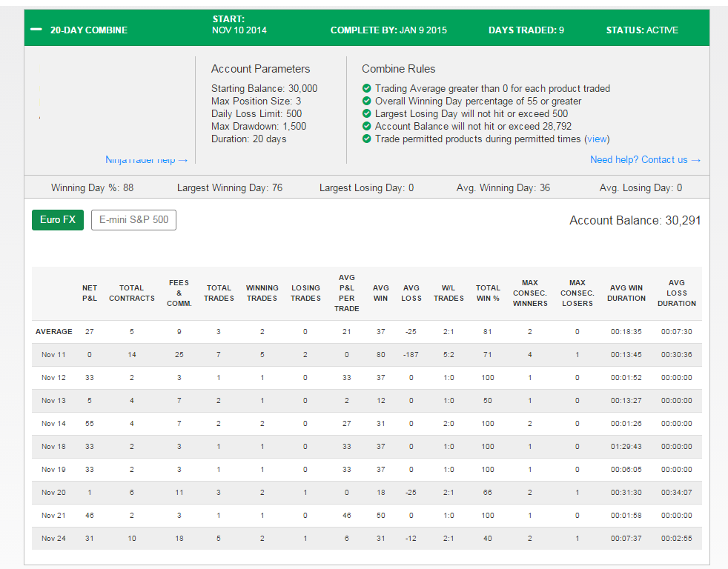Click the 20-DAY COMBINE title
Image resolution: width=728 pixels, height=569 pixels.
tap(89, 30)
